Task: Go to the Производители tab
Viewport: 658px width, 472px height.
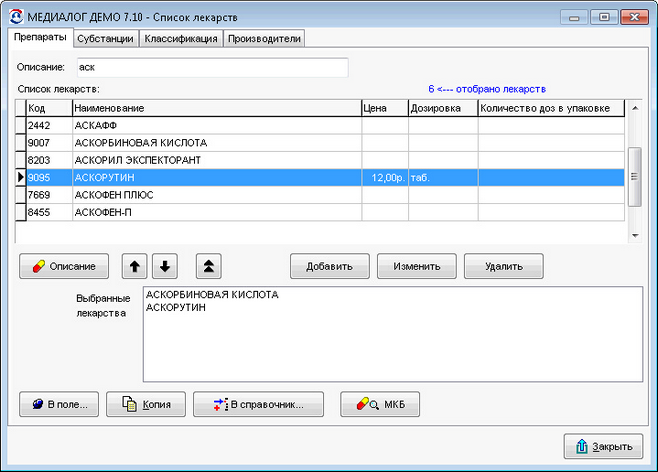Action: point(263,38)
